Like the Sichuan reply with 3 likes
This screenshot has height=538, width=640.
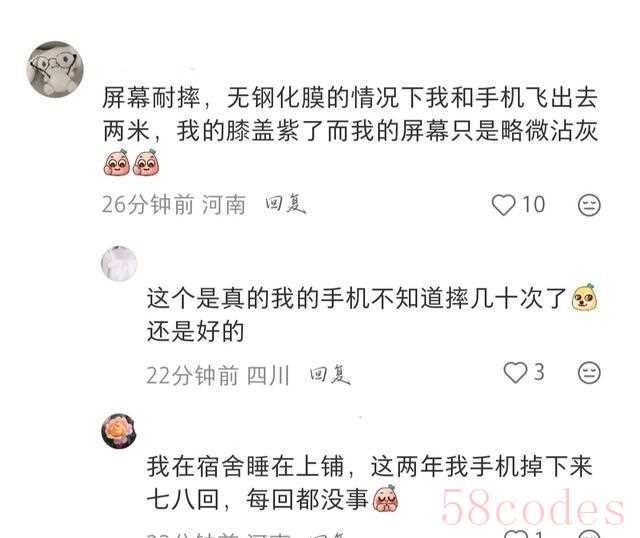(515, 372)
